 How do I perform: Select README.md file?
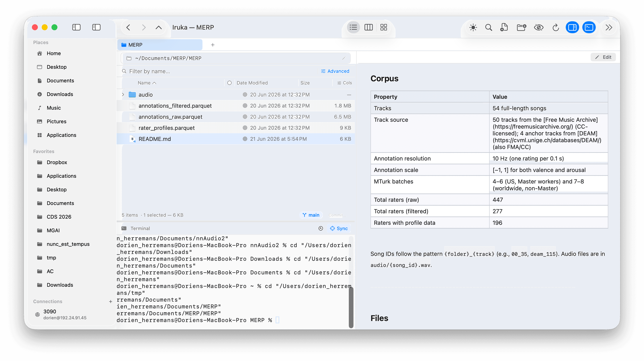point(235,139)
